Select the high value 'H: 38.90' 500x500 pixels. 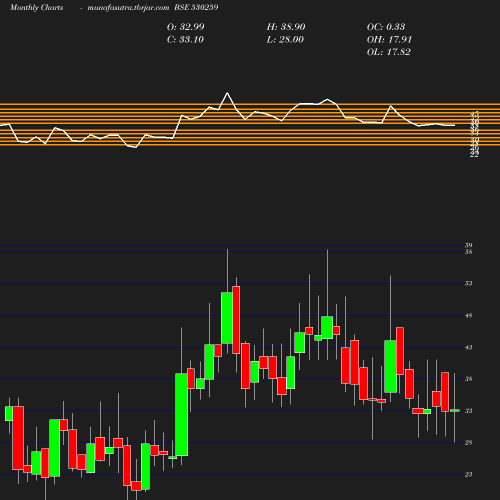point(286,27)
